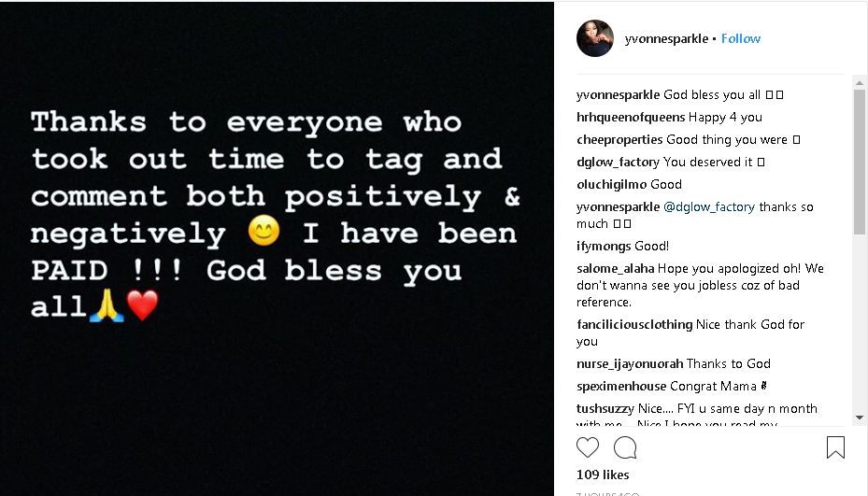
Task: Open the @dglow_factory mention link
Action: (711, 206)
